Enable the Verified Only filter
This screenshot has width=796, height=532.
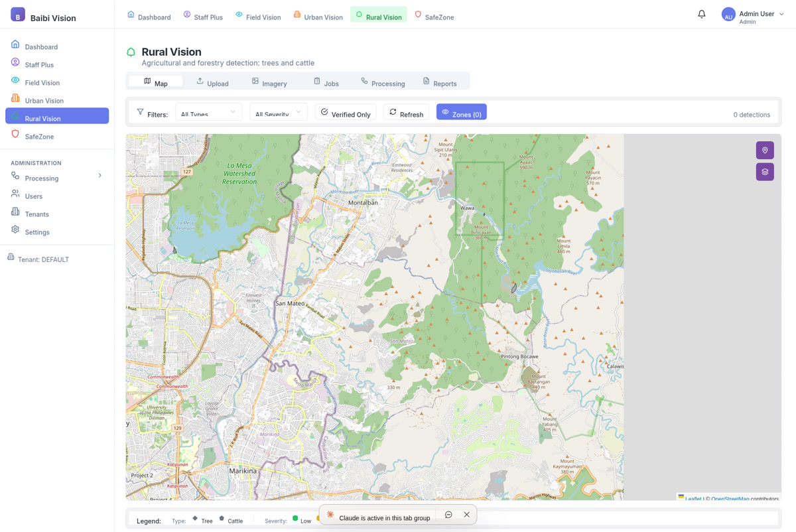345,113
